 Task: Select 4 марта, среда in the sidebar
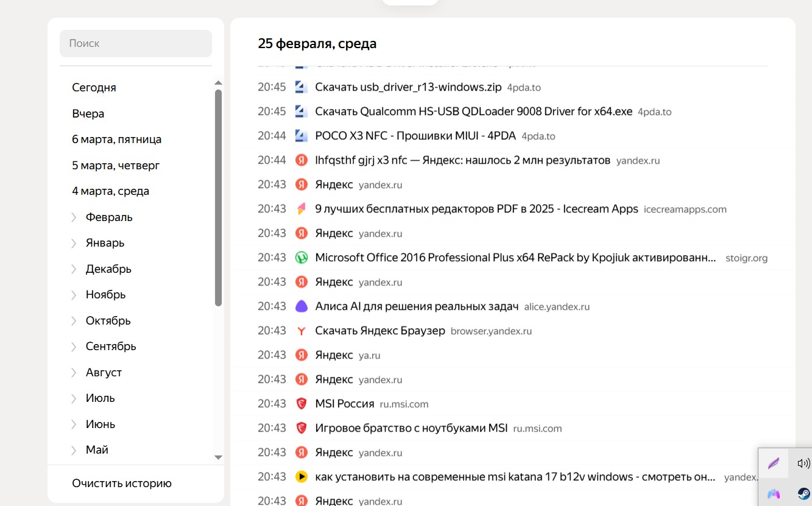tap(111, 191)
